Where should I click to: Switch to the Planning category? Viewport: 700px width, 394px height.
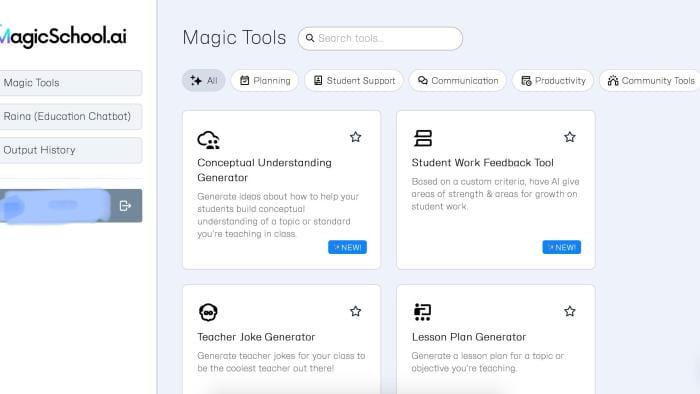click(264, 81)
